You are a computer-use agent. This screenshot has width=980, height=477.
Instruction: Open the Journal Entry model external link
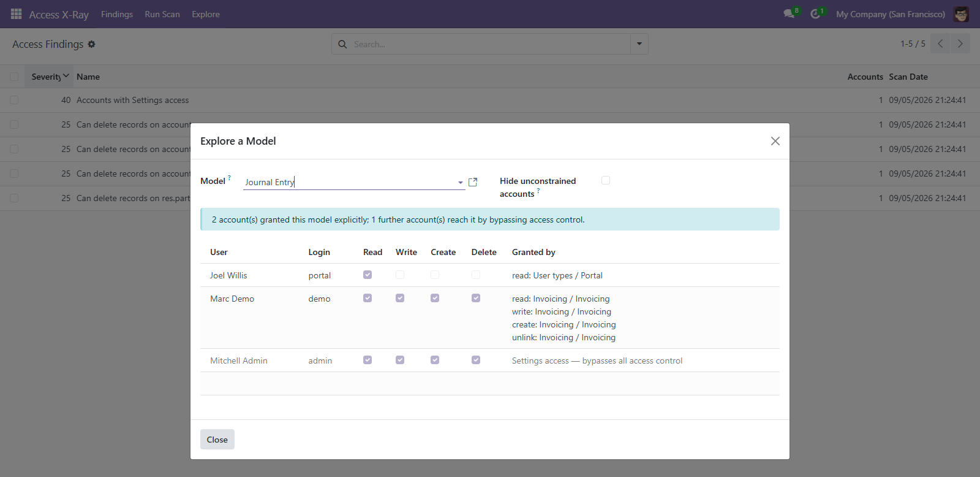(x=473, y=182)
